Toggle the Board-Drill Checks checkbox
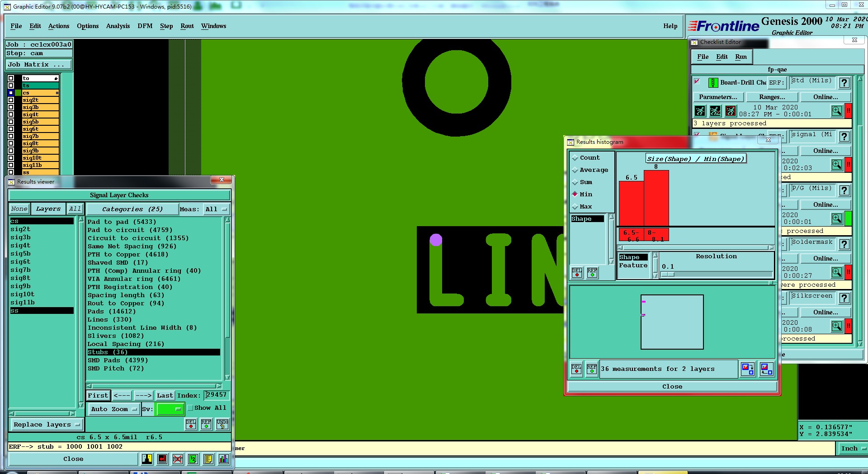This screenshot has width=868, height=474. click(697, 81)
